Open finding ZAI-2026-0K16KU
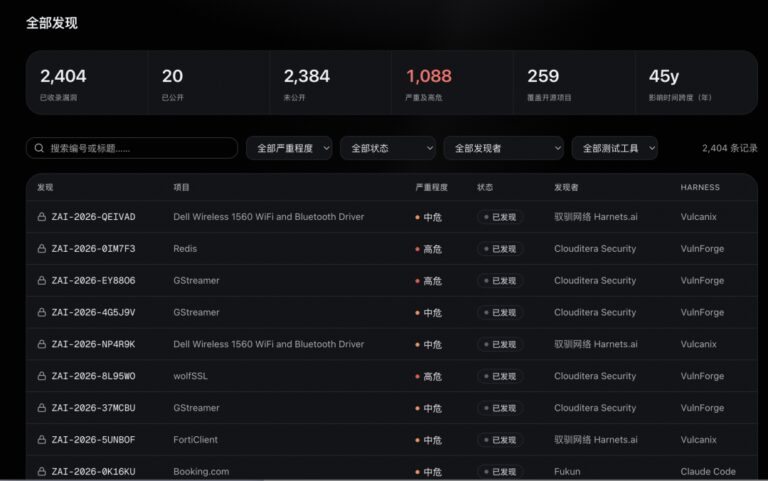 [94, 472]
